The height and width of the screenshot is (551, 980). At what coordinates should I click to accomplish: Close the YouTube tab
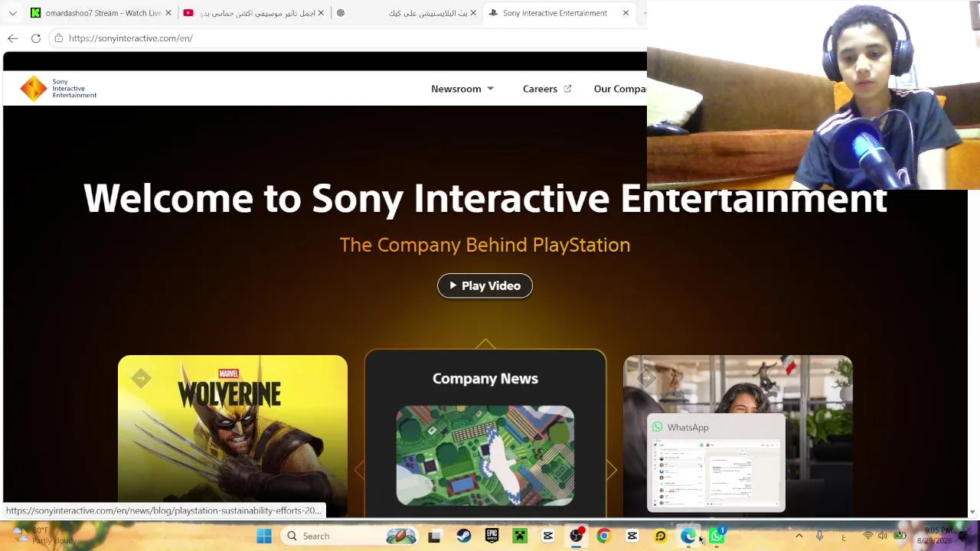(321, 13)
